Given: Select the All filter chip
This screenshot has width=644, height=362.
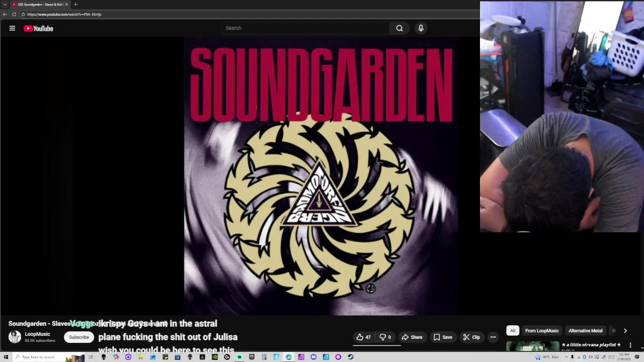Looking at the screenshot, I should coord(512,331).
